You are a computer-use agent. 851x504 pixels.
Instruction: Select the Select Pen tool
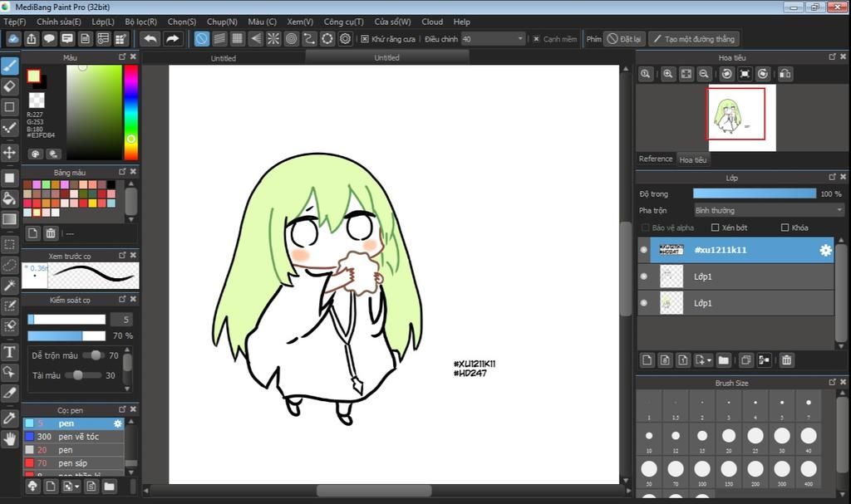10,306
